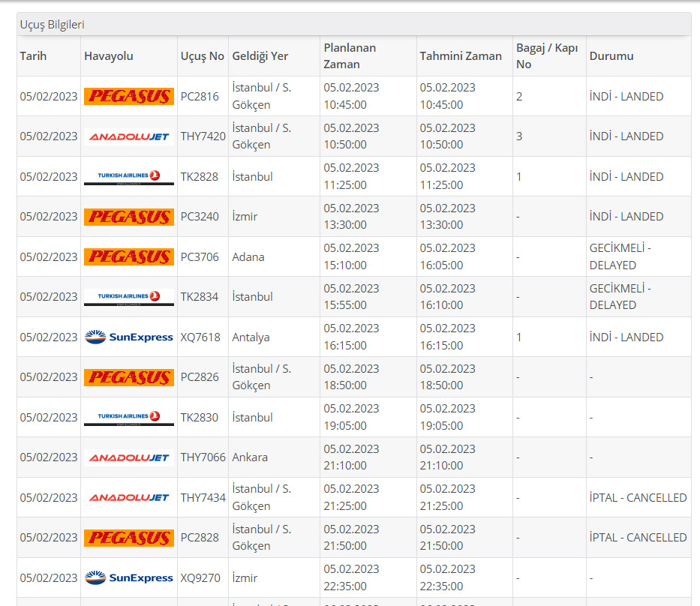Click the Uçuş No column header
This screenshot has width=700, height=606.
click(202, 56)
